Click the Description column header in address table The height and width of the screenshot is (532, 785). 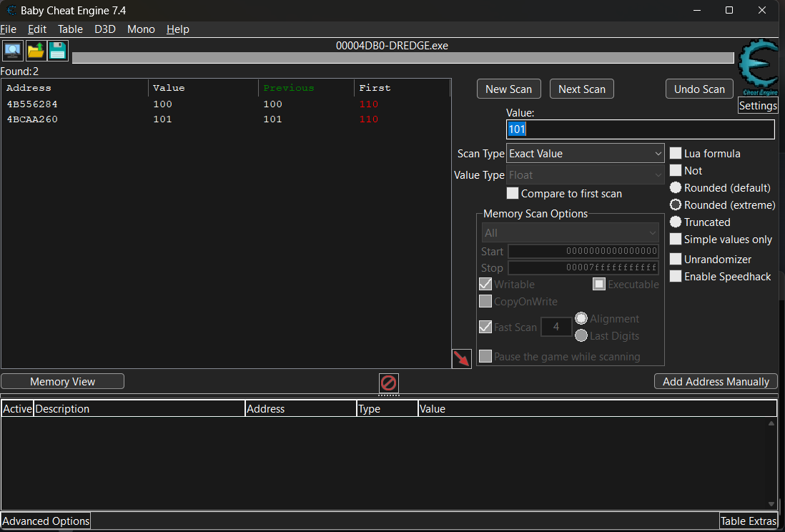(x=139, y=409)
